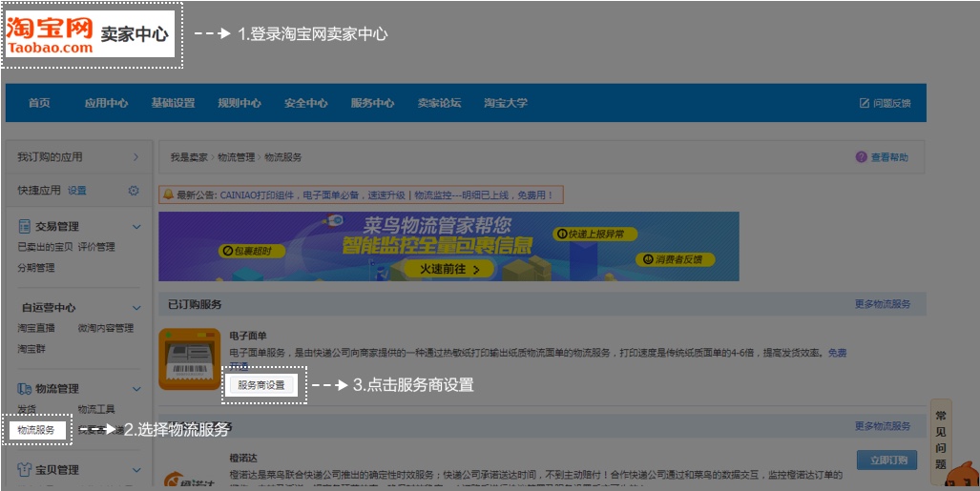Open 已卖出的宝贝 in the sidebar
Viewport: 980px width, 491px height.
pos(45,247)
